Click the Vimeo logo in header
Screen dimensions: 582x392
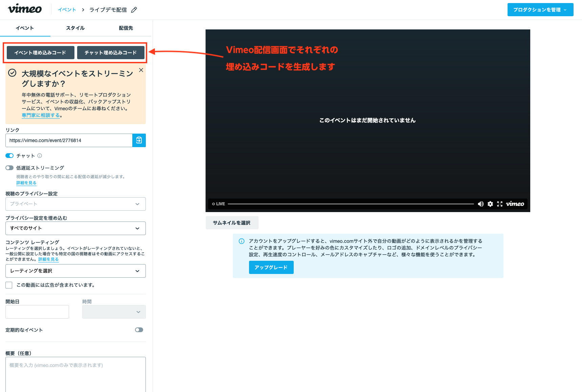(25, 9)
